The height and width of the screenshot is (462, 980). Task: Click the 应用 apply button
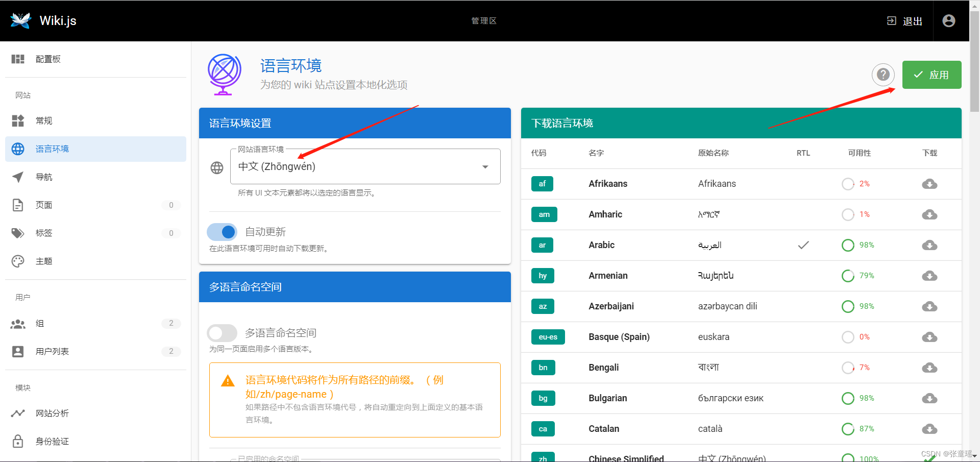point(932,75)
